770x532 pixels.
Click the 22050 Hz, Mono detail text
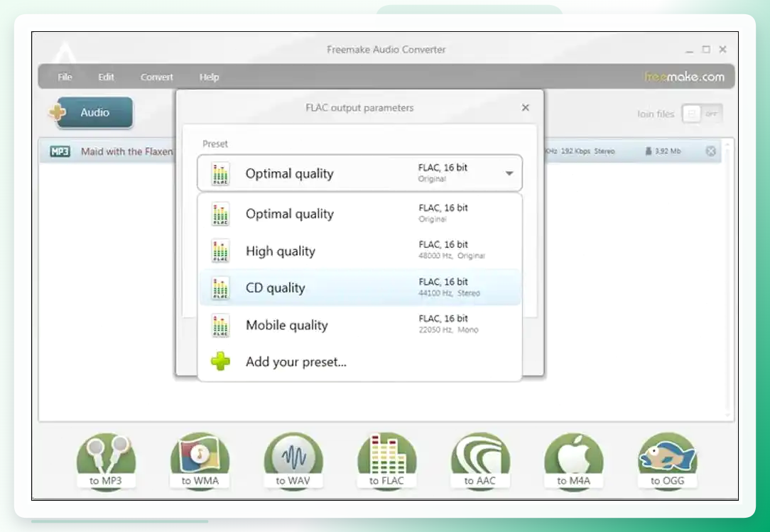pyautogui.click(x=448, y=330)
